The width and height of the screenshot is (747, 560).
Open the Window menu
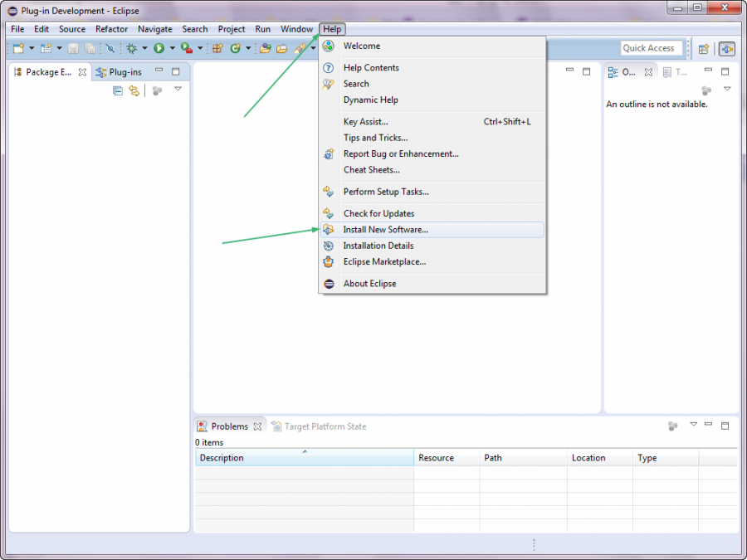click(x=297, y=29)
